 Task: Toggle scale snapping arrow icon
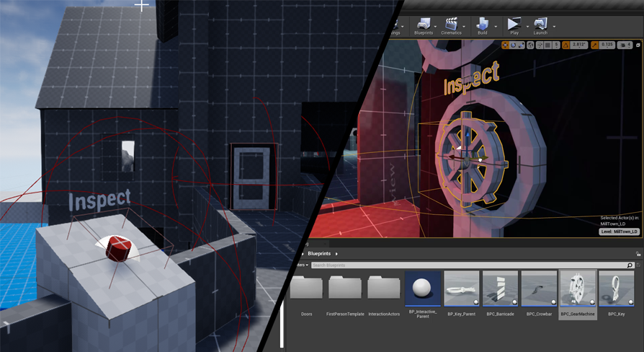coord(594,45)
